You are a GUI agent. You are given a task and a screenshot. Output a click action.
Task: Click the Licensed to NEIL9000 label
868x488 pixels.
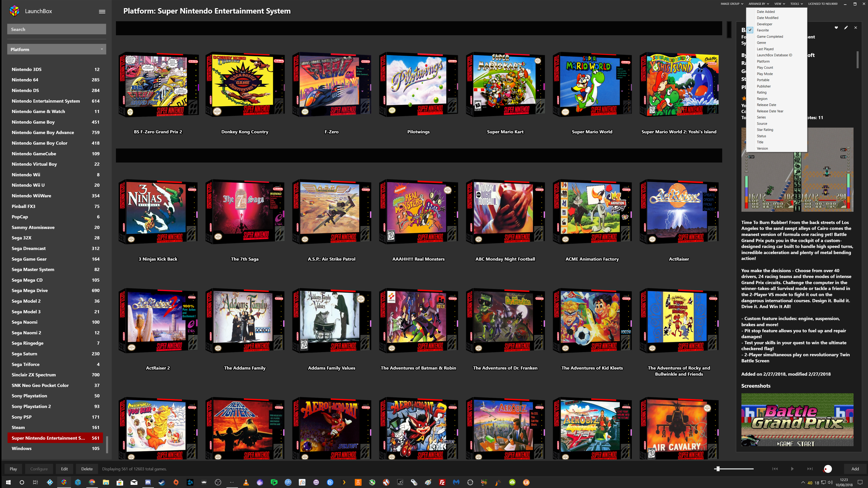823,4
